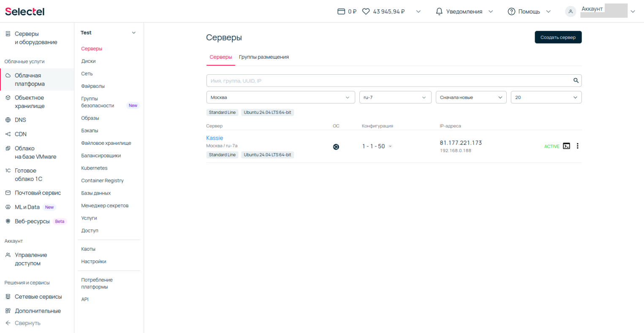Click the help question mark icon
The image size is (644, 333).
coord(511,11)
